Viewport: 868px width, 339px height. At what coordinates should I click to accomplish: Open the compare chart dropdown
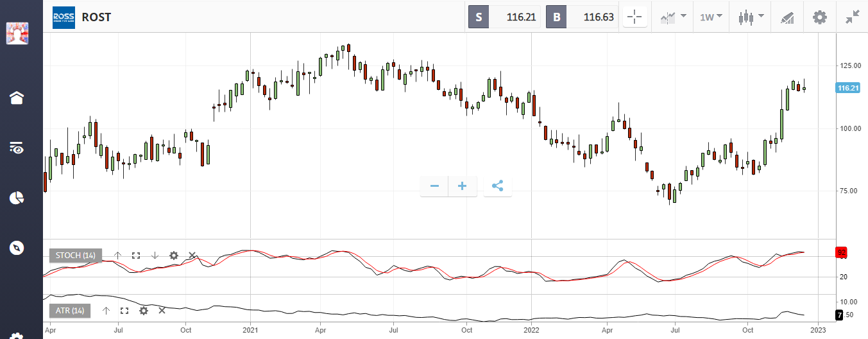tap(673, 17)
